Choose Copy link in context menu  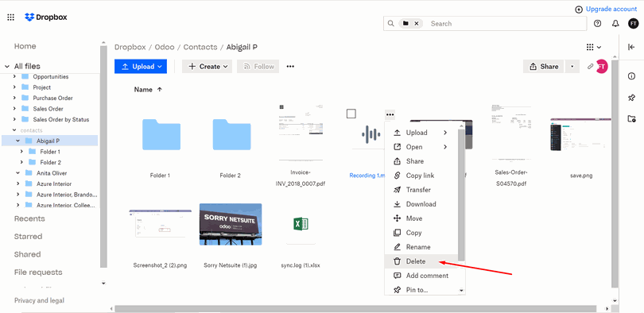pos(421,176)
